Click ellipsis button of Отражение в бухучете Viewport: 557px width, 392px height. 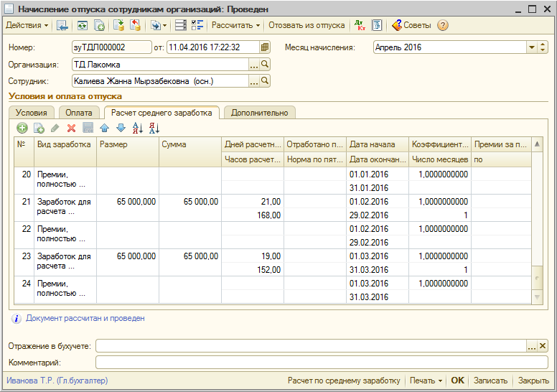click(531, 346)
